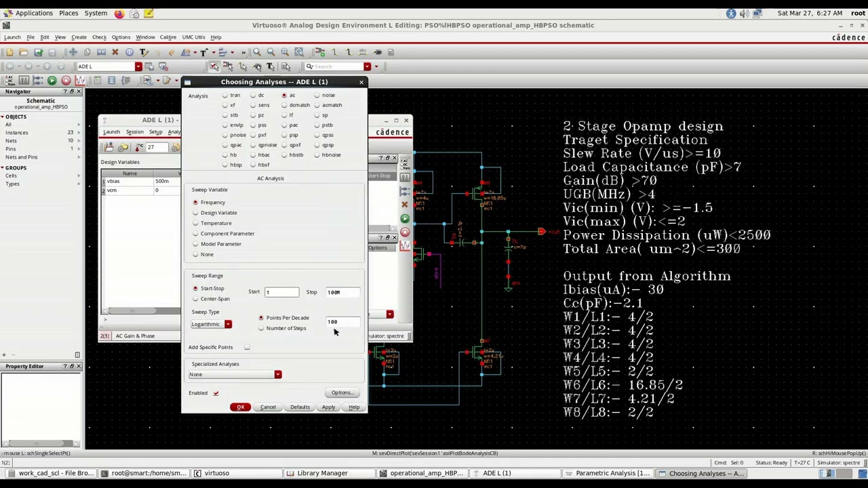868x488 pixels.
Task: Click the Apply button
Action: [328, 407]
